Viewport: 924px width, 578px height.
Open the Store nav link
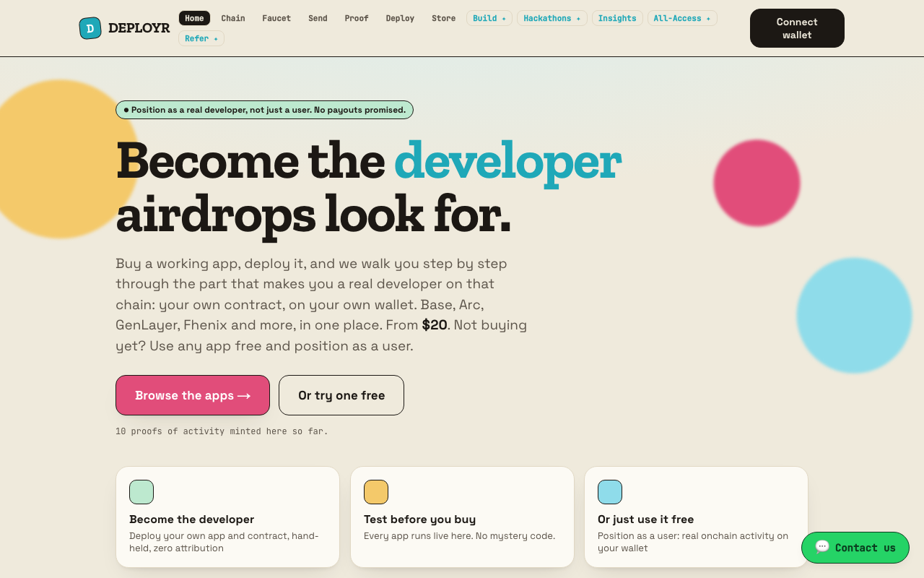click(443, 18)
